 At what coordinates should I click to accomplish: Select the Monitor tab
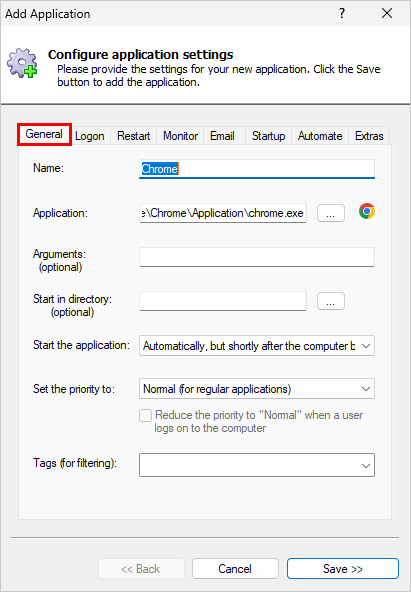[180, 136]
